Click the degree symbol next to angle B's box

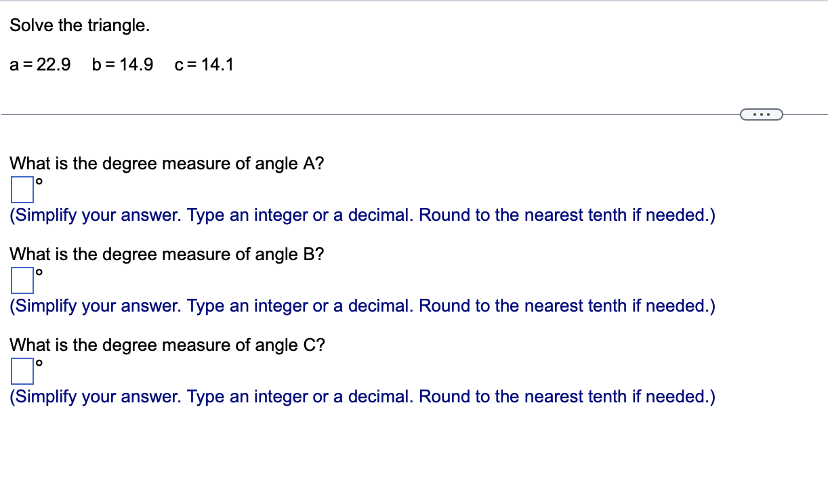(x=39, y=271)
